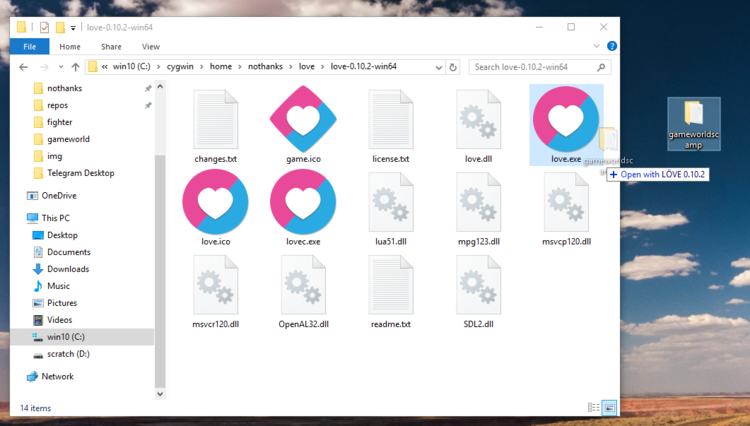
Task: Open the File menu
Action: pos(30,46)
